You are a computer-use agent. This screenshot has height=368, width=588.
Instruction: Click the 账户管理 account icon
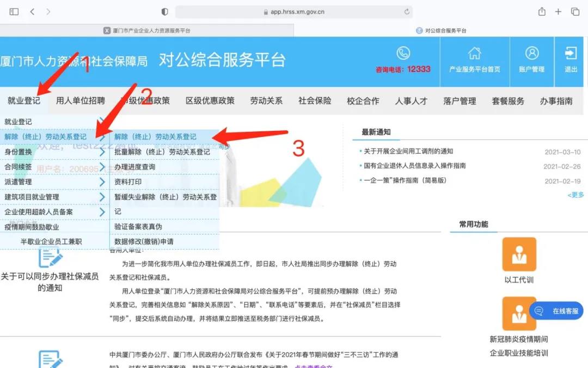pyautogui.click(x=531, y=53)
